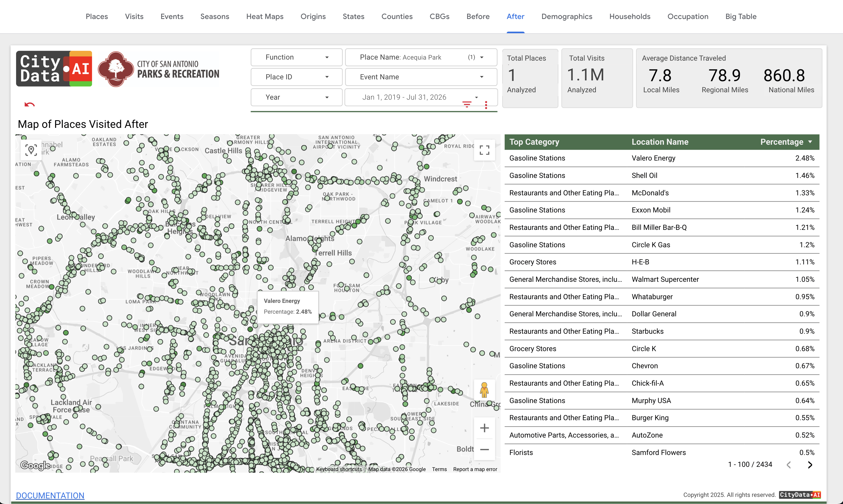Viewport: 843px width, 504px height.
Task: Open the DOCUMENTATION link
Action: [x=50, y=495]
